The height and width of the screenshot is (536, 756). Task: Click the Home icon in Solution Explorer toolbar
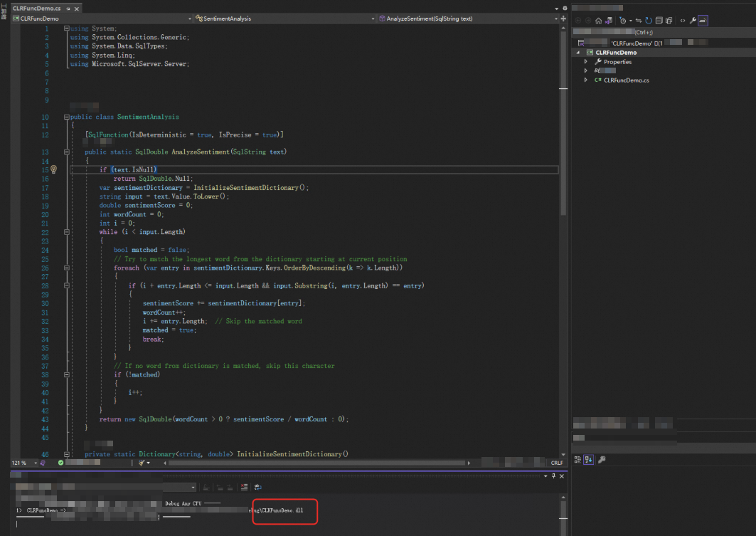[x=598, y=20]
